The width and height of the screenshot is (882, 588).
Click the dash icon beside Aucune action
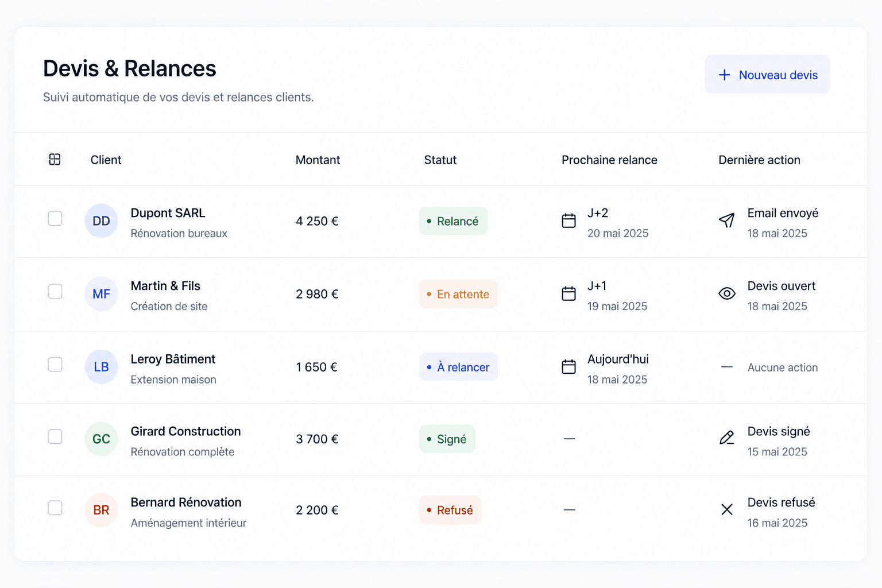[x=727, y=367]
